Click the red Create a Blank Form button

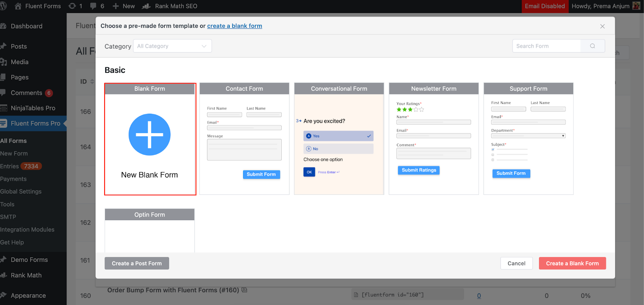click(x=572, y=263)
